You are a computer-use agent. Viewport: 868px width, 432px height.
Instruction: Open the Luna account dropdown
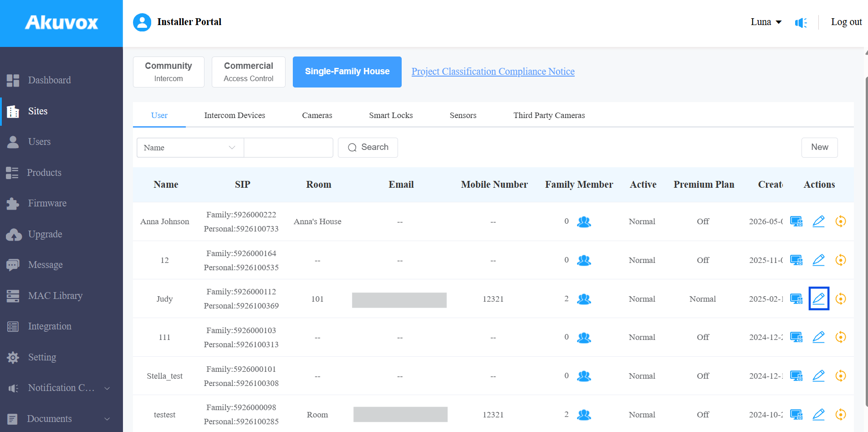pyautogui.click(x=766, y=22)
